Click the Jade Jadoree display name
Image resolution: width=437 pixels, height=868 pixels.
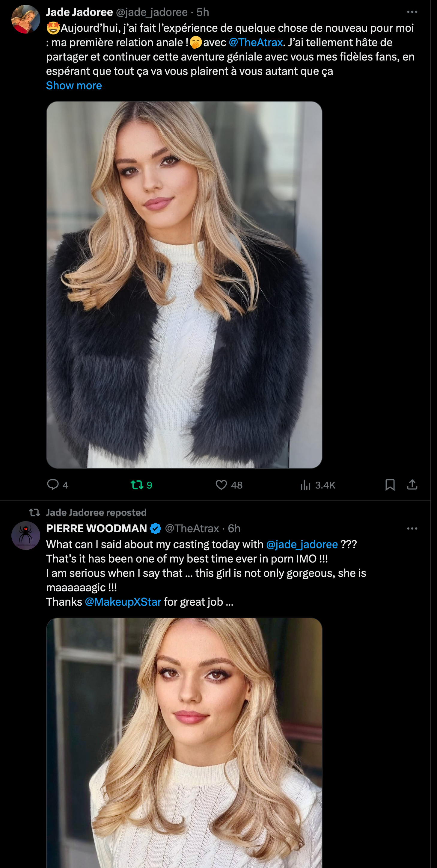(79, 12)
